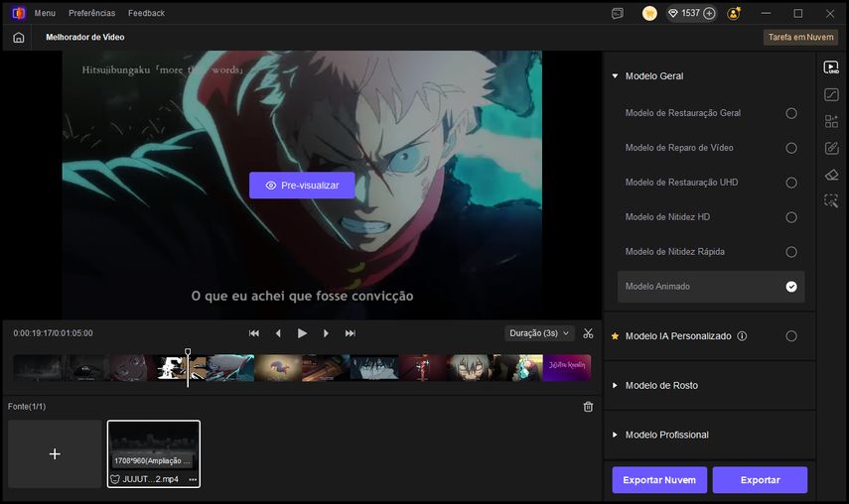Click the Exportar button
849x504 pixels.
point(761,480)
